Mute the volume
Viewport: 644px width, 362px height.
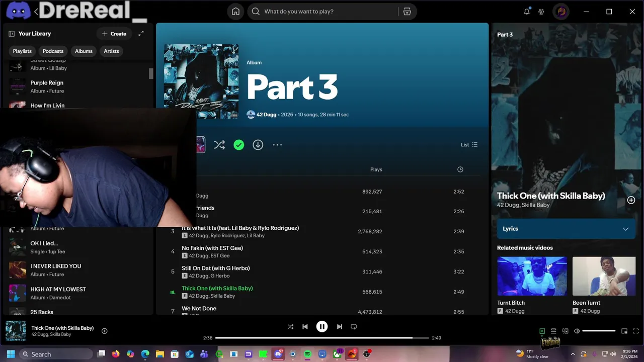click(577, 331)
